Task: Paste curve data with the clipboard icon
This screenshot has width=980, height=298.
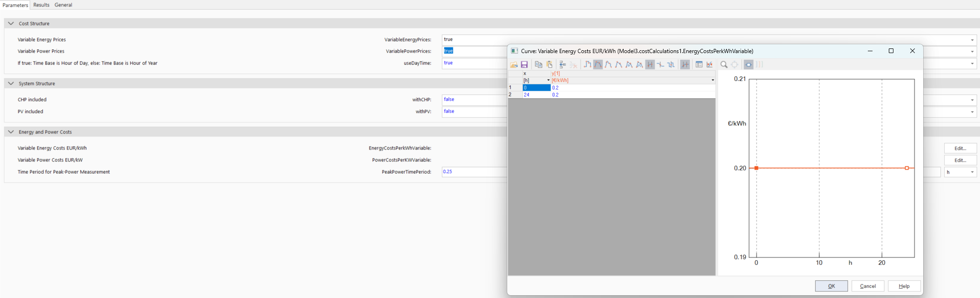Action: 549,64
